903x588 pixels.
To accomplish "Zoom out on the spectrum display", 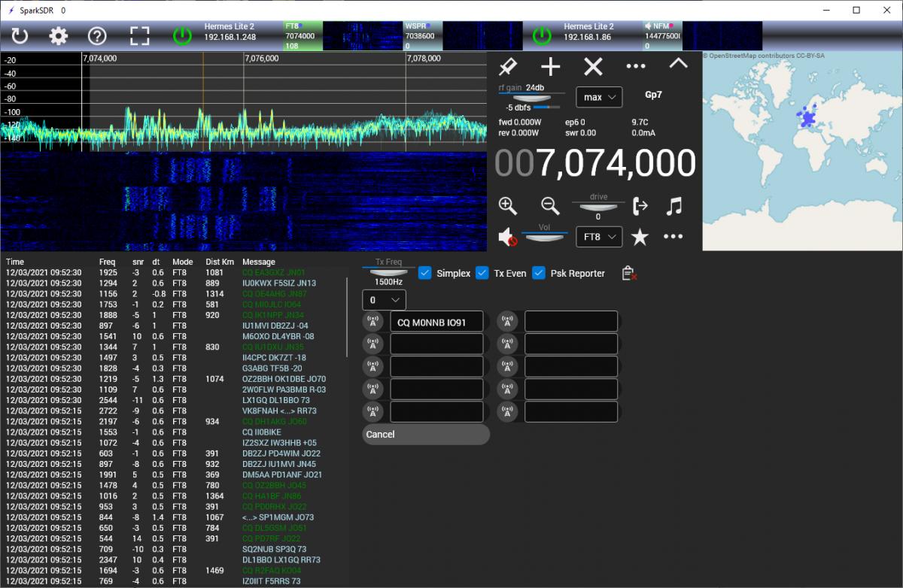I will [550, 205].
